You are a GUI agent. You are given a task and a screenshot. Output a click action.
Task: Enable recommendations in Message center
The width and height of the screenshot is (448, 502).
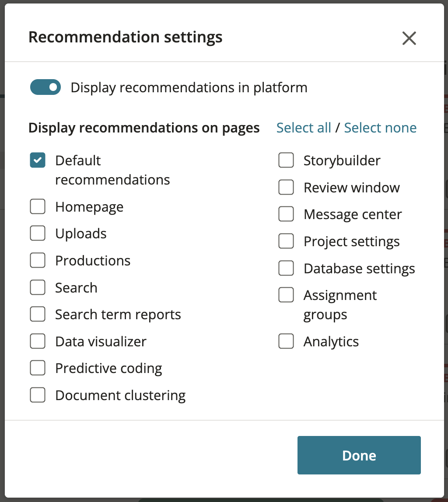[286, 214]
